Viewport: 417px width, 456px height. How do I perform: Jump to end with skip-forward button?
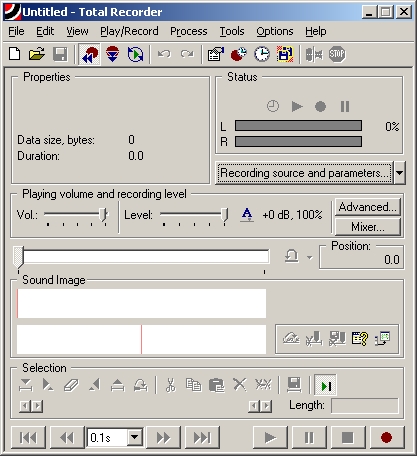coord(203,438)
